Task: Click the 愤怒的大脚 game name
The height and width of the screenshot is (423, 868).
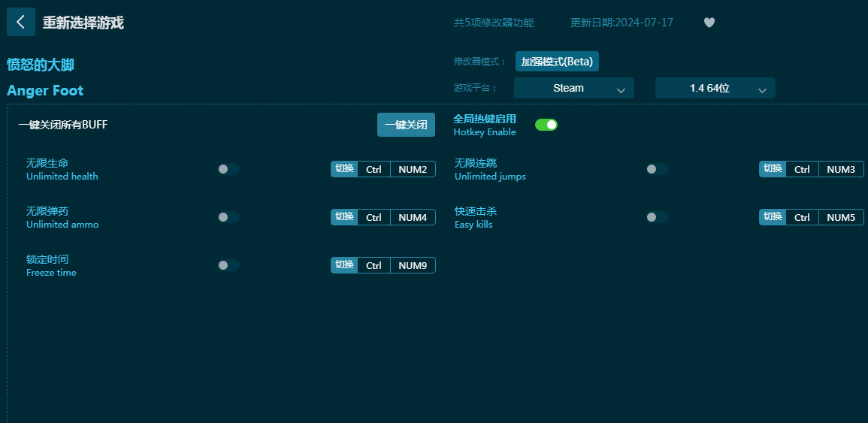Action: (41, 65)
